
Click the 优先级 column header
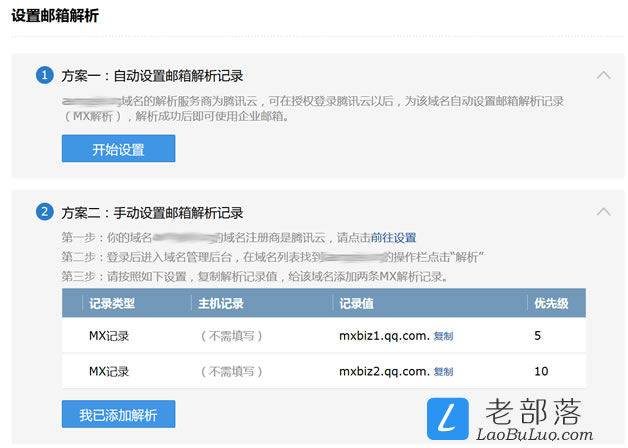550,304
